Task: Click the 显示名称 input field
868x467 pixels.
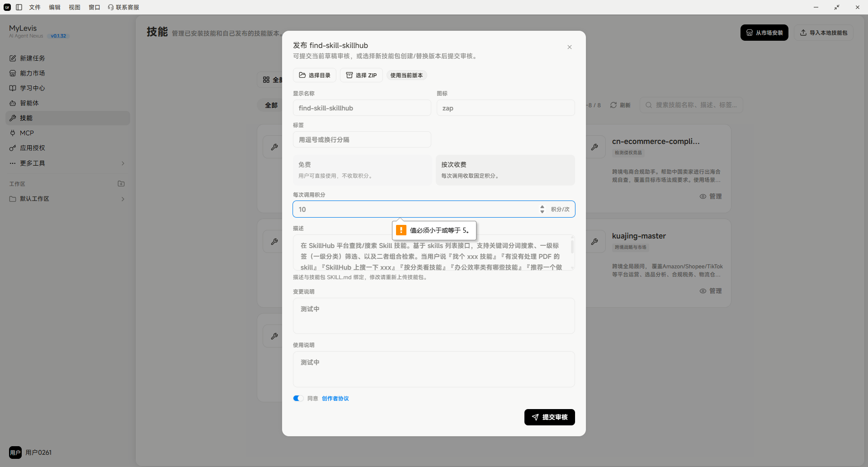Action: (x=362, y=108)
